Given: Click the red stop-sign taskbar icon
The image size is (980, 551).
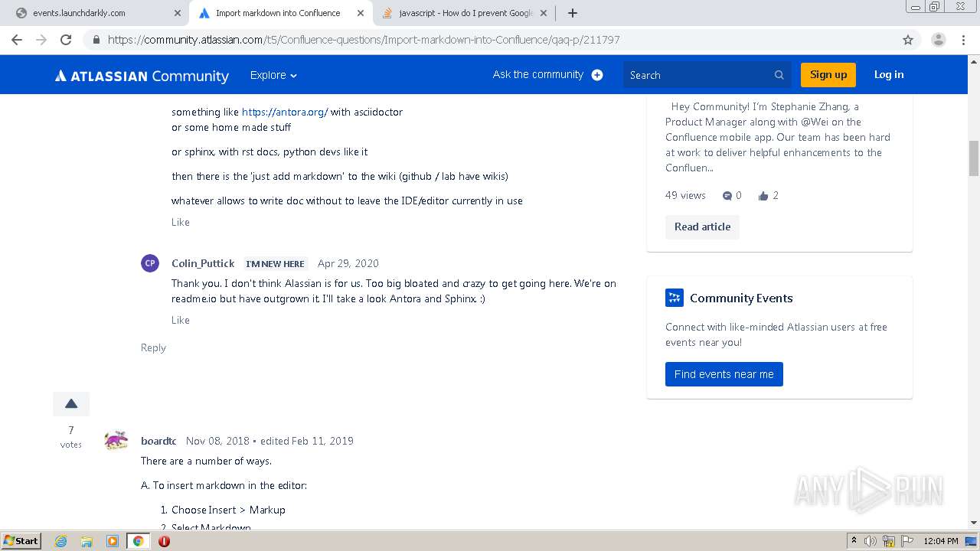Looking at the screenshot, I should [164, 541].
